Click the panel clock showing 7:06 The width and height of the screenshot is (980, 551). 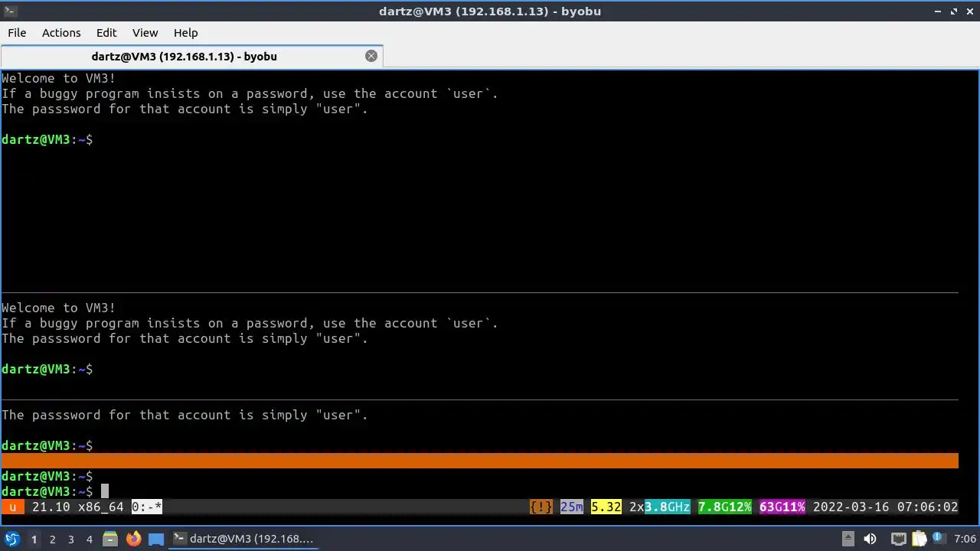[965, 539]
